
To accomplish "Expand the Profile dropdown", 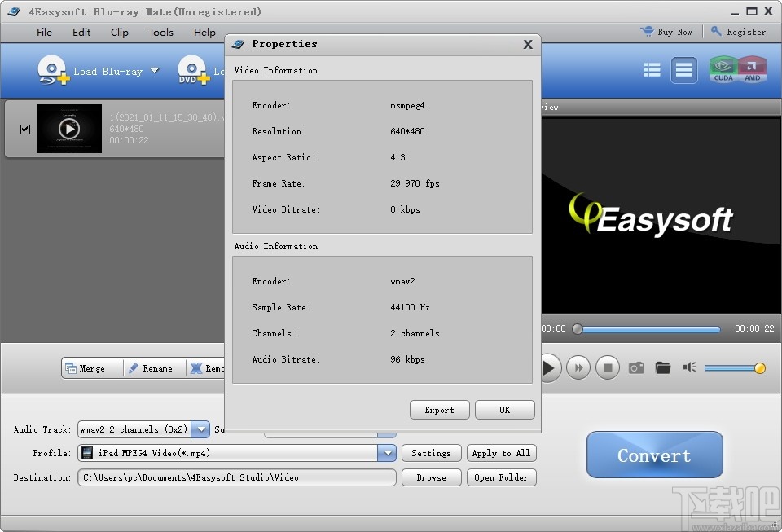I will (388, 453).
